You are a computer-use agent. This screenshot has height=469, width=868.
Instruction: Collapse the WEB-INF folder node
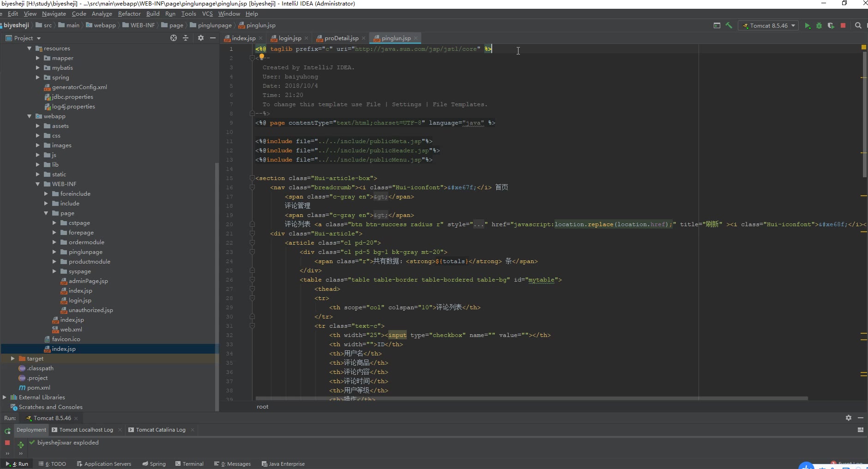pyautogui.click(x=38, y=184)
